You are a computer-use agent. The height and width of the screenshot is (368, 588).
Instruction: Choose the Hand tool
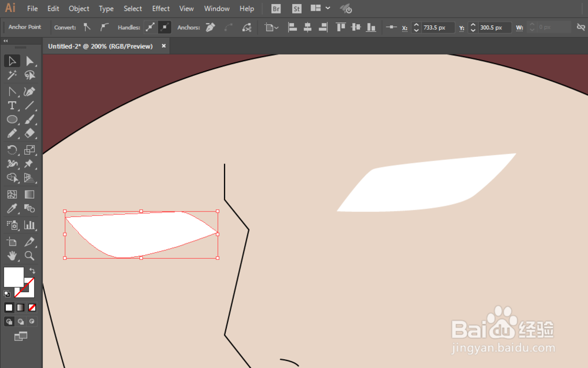12,256
